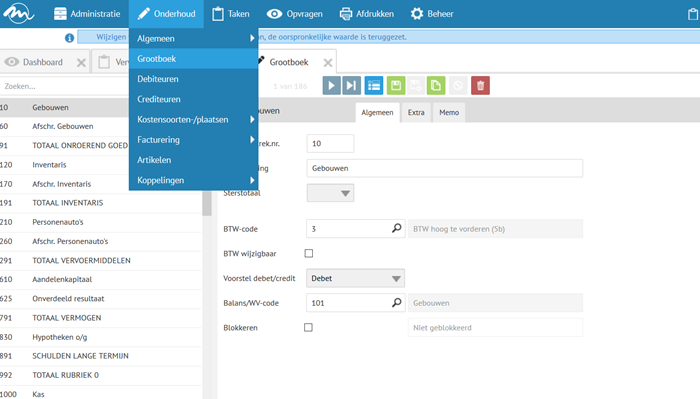Expand the Kostensoorten-/plaatsen submenu
700x399 pixels.
pyautogui.click(x=193, y=120)
